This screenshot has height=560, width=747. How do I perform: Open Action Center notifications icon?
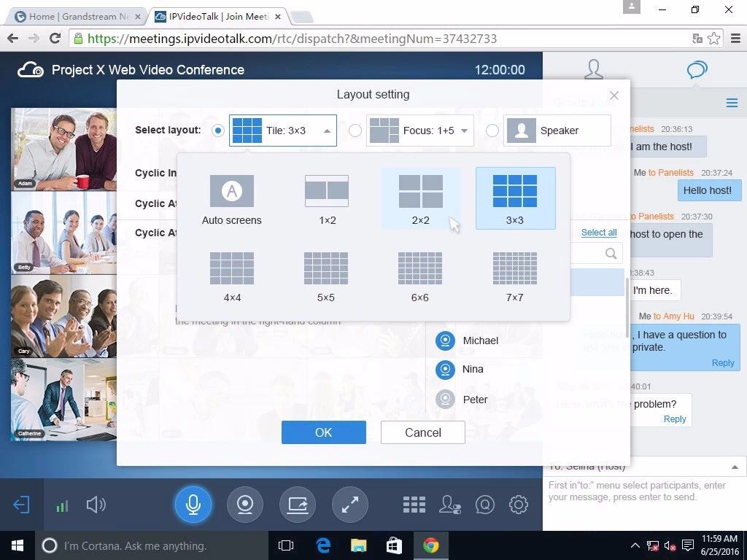click(687, 545)
